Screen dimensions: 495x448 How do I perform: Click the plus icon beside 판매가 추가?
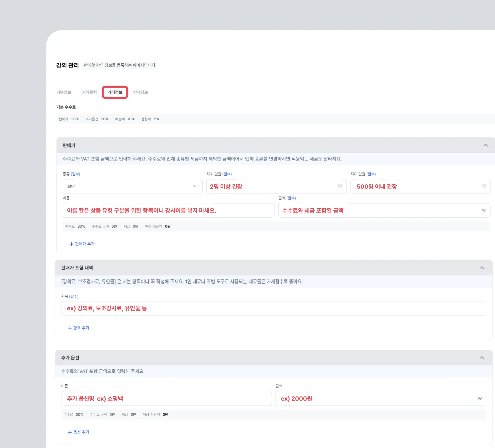(x=71, y=244)
